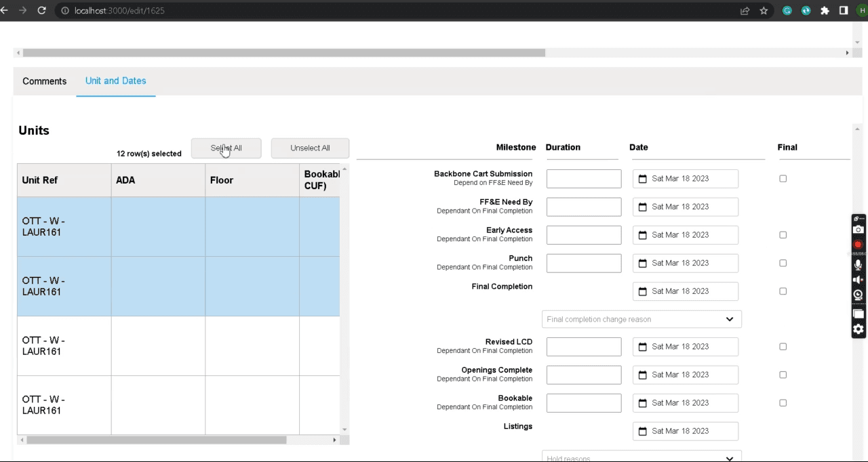The width and height of the screenshot is (868, 462).
Task: Open calendar icon for Backbone Cart Submission date
Action: click(643, 179)
